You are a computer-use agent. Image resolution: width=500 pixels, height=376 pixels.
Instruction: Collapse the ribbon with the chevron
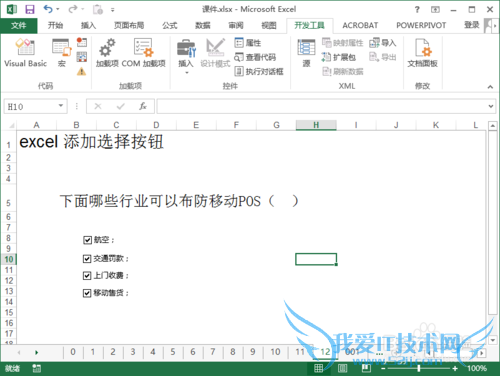click(490, 87)
